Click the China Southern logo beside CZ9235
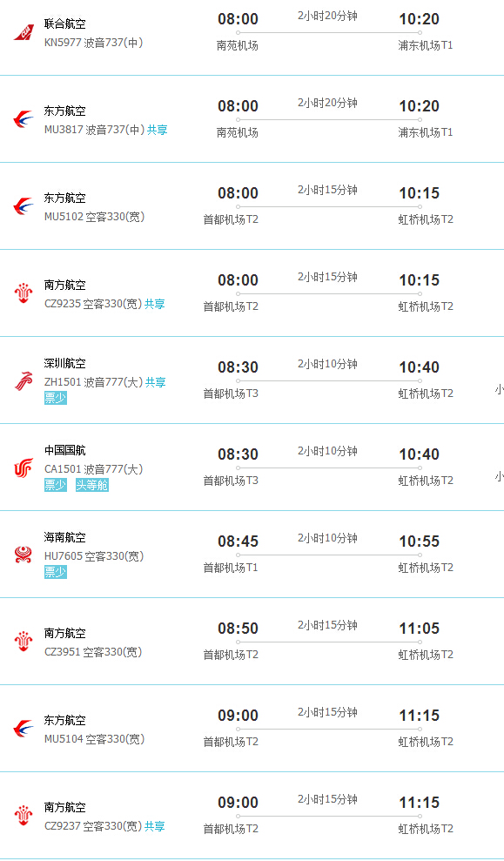The height and width of the screenshot is (861, 504). tap(24, 293)
